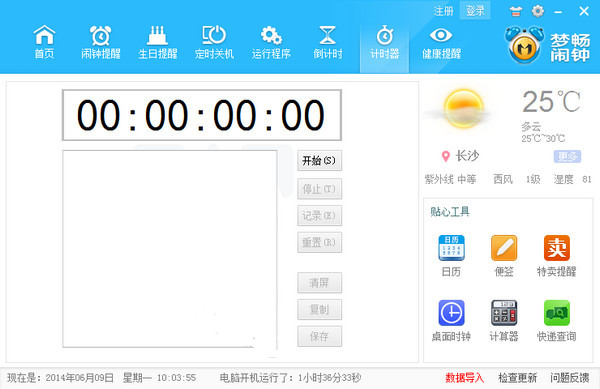Open the settings gear in title bar
This screenshot has width=600, height=389.
pyautogui.click(x=538, y=11)
